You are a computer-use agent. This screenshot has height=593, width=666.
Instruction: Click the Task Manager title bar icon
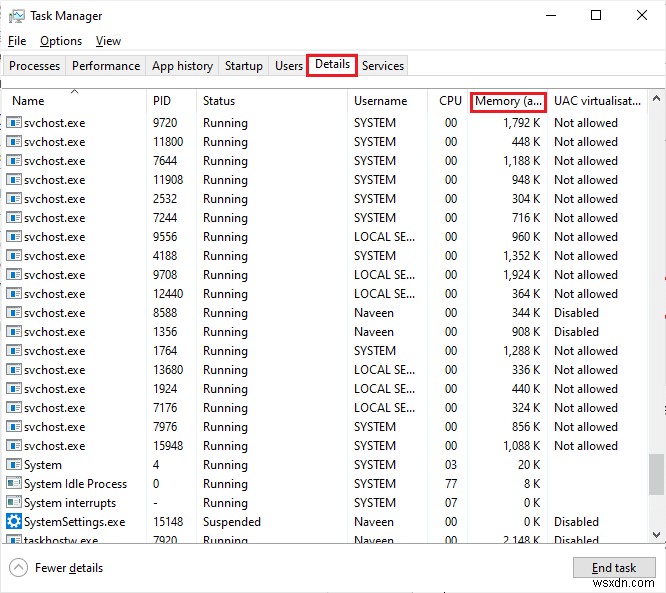pyautogui.click(x=15, y=16)
